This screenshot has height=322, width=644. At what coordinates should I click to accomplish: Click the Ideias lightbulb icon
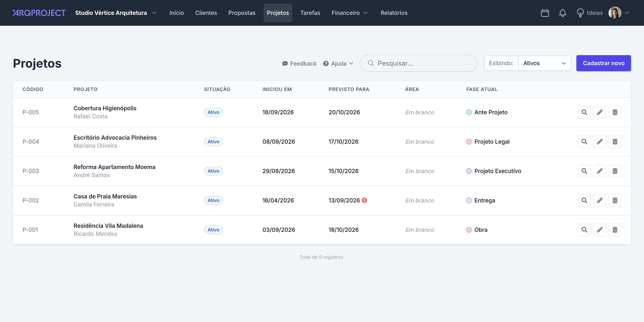(x=580, y=13)
